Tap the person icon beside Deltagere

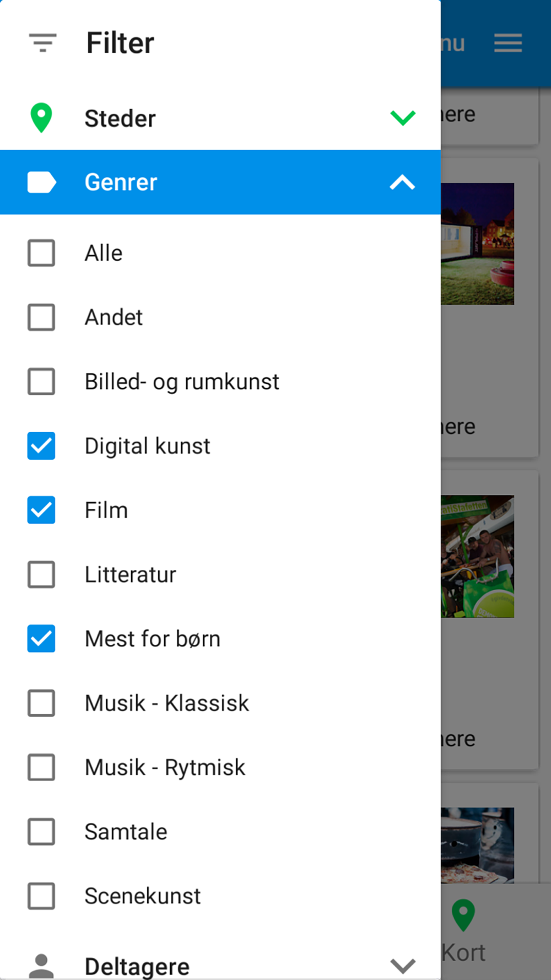point(41,966)
